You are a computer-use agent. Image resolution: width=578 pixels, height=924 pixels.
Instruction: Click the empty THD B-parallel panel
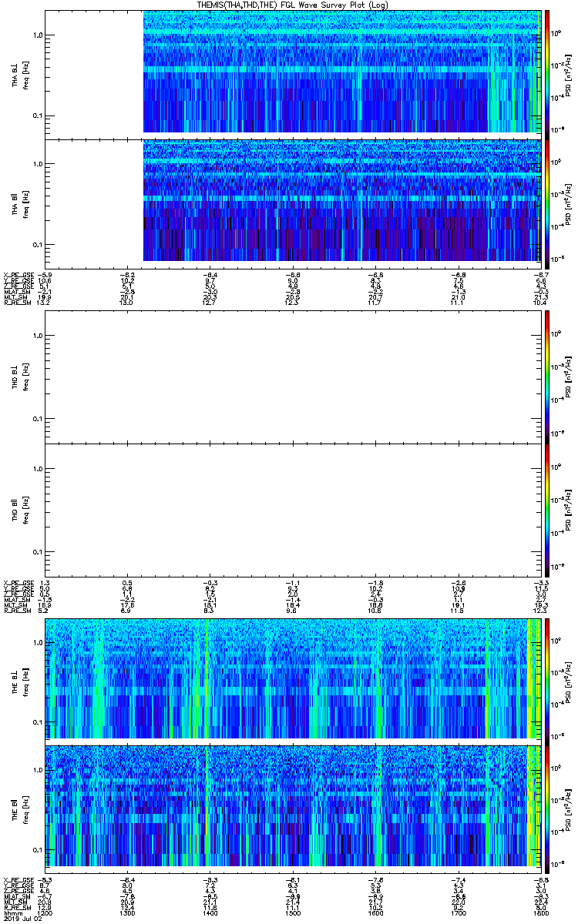click(293, 511)
